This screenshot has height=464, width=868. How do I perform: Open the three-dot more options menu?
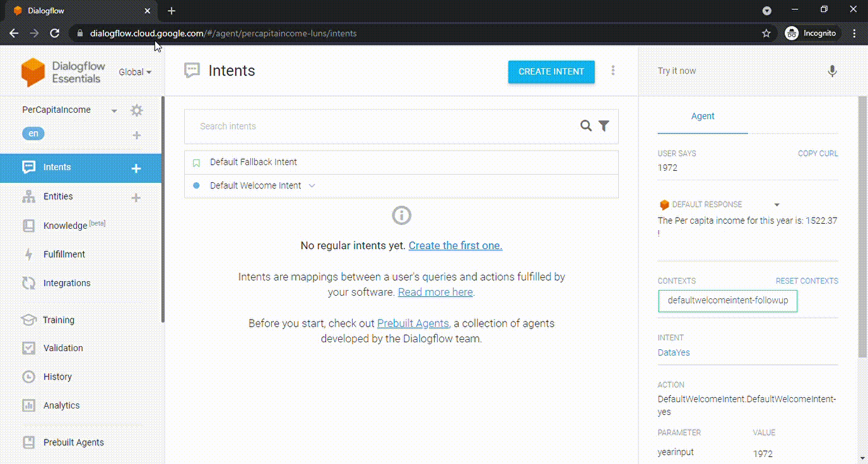click(x=613, y=71)
